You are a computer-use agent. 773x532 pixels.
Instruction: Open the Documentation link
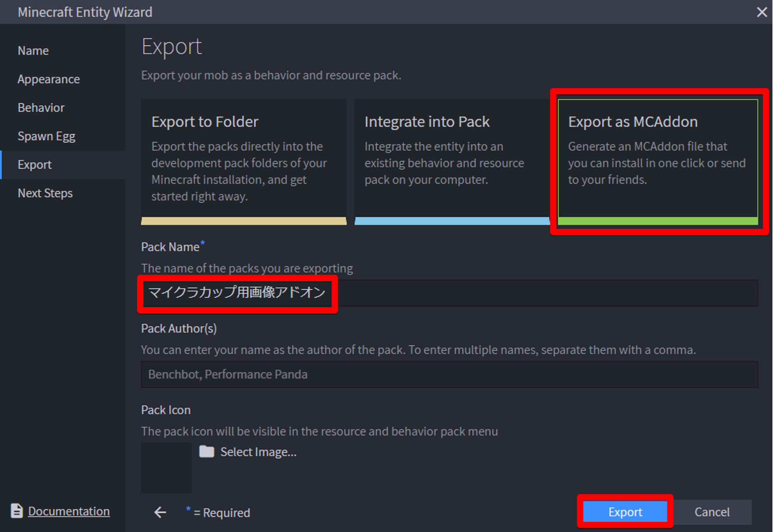69,511
